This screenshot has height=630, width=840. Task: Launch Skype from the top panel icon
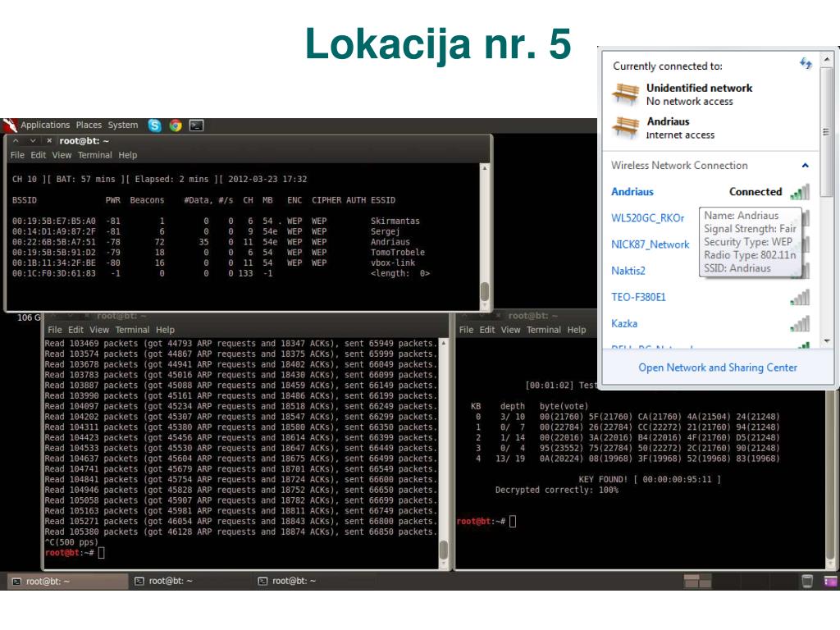(155, 126)
